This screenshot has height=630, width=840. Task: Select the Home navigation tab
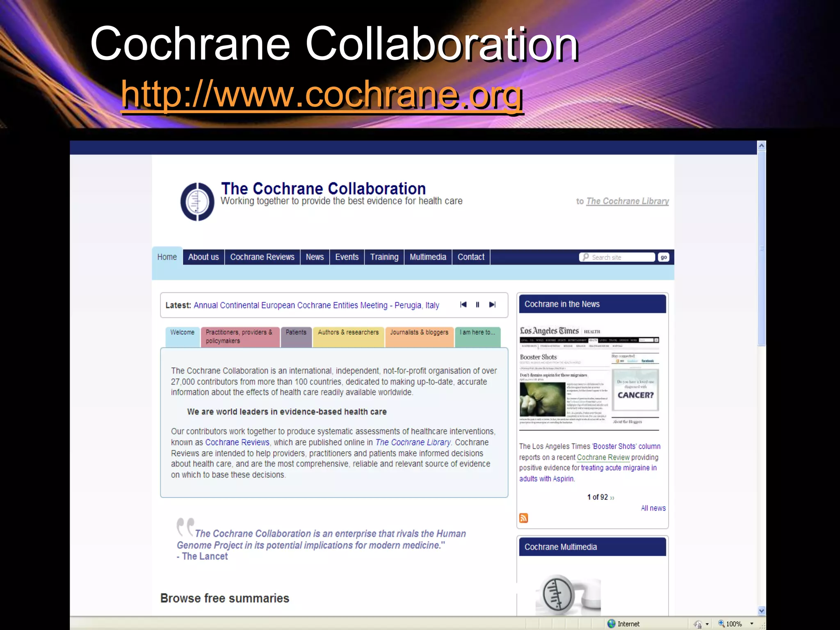pyautogui.click(x=167, y=257)
